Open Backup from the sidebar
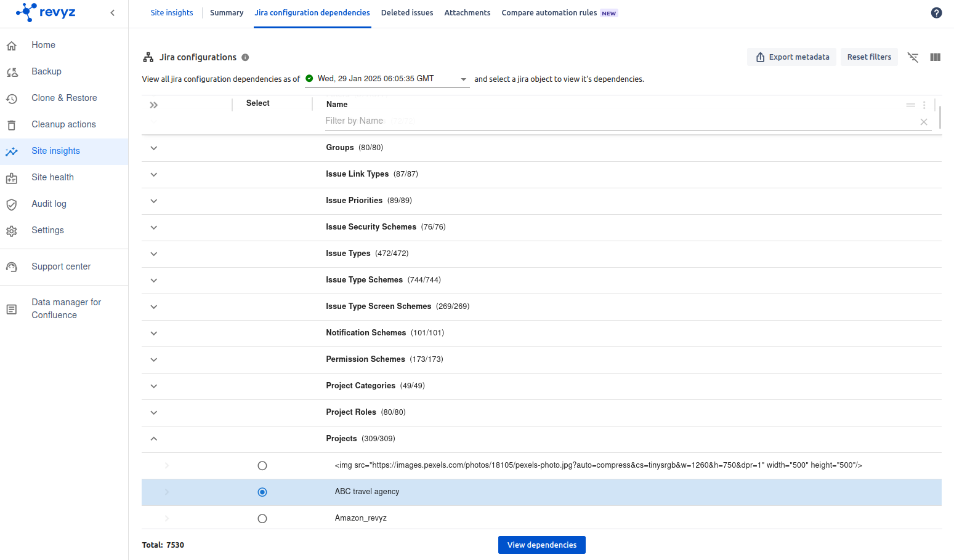Screen dimensions: 954x560 click(x=46, y=71)
